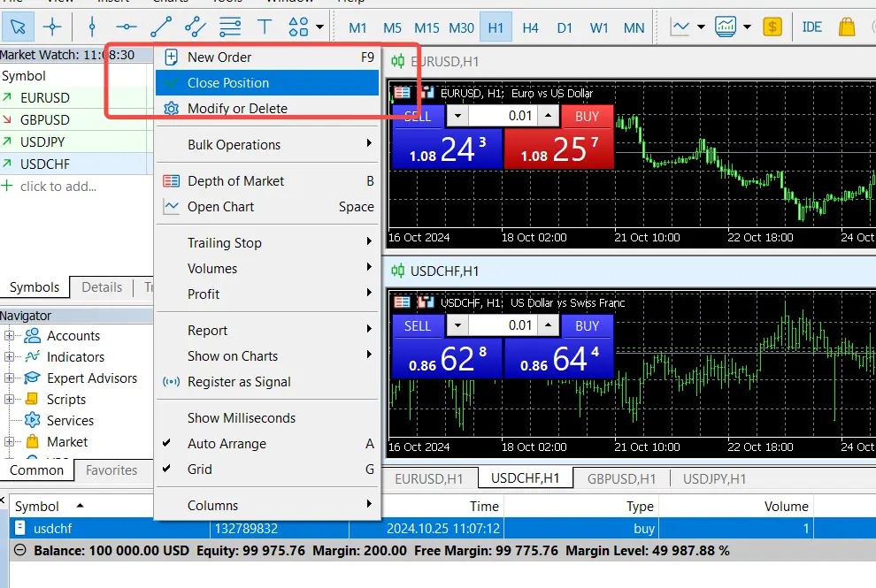Choose Close Position from the context menu
This screenshot has width=876, height=588.
coord(228,83)
